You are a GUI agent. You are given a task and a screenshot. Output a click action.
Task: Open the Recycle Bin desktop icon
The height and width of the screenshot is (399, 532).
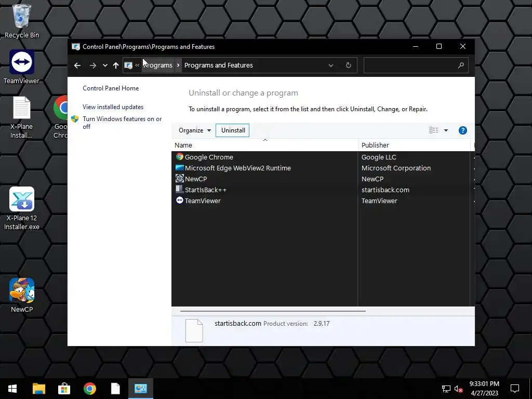(21, 21)
